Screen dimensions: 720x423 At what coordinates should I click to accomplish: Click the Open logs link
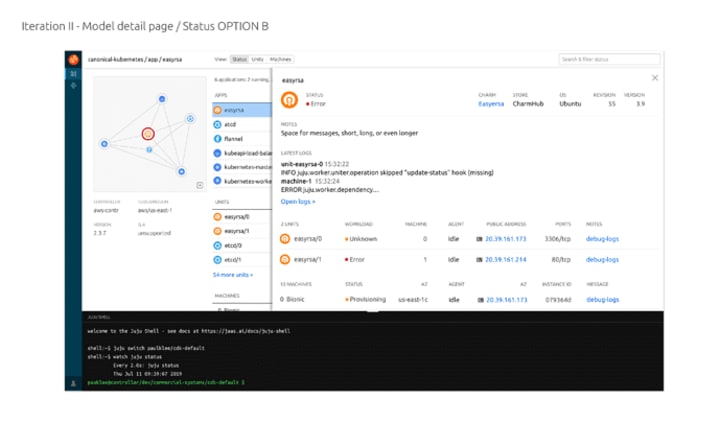(x=298, y=202)
